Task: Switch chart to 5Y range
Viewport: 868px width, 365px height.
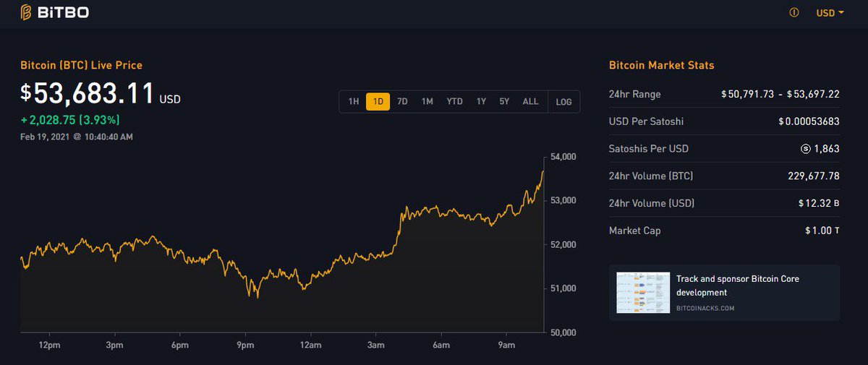Action: pyautogui.click(x=504, y=102)
